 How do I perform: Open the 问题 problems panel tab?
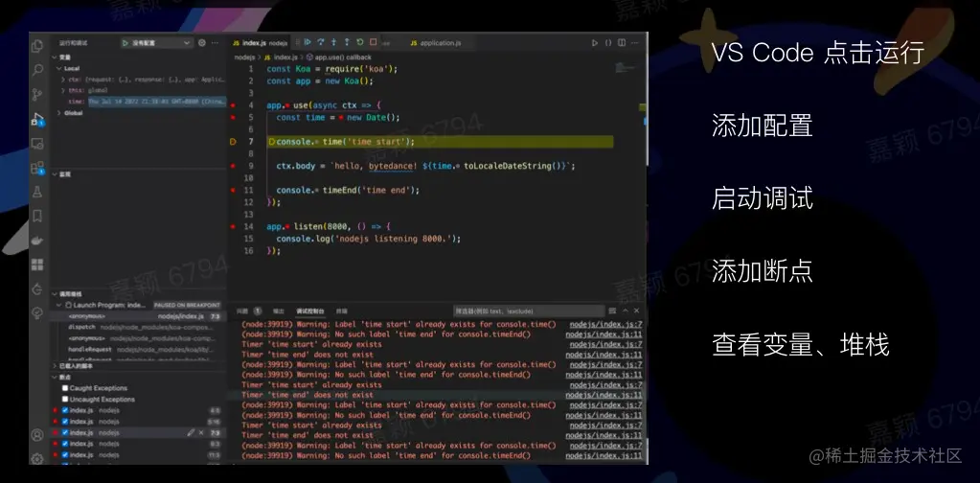(241, 310)
